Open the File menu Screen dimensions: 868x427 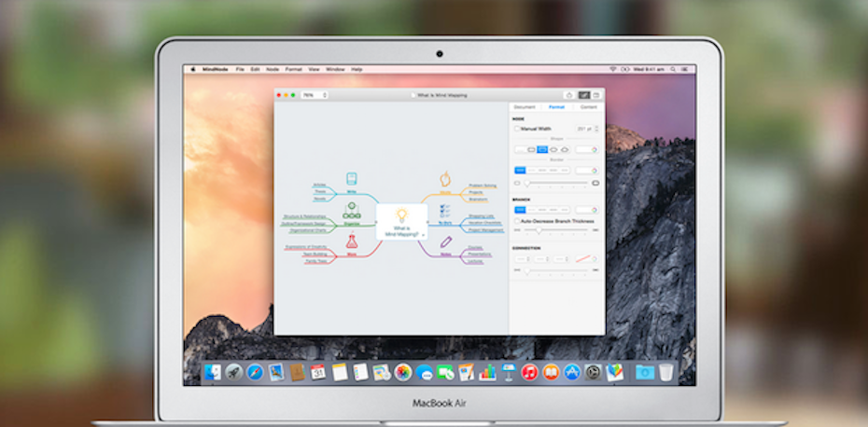[x=240, y=70]
